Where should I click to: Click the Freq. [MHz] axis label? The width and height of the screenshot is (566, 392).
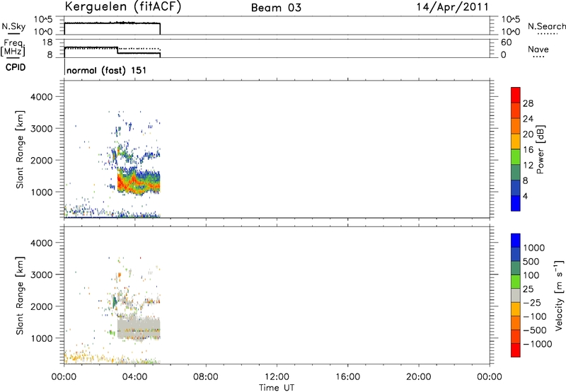pos(13,47)
